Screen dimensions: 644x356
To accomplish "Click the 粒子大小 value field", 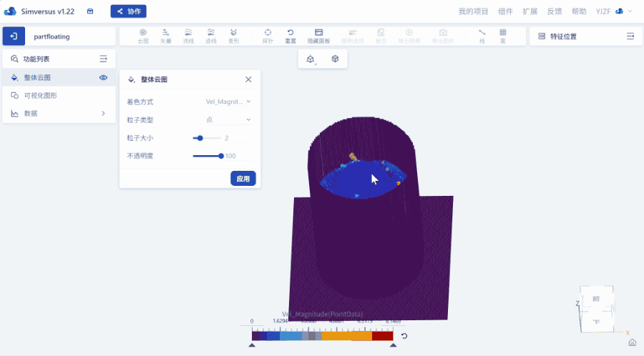I will [238, 138].
